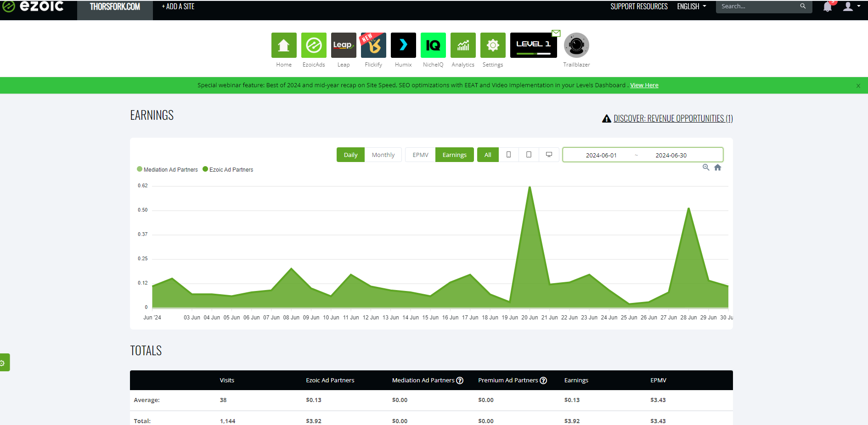Click the average visits value 38
This screenshot has width=868, height=425.
[x=223, y=400]
